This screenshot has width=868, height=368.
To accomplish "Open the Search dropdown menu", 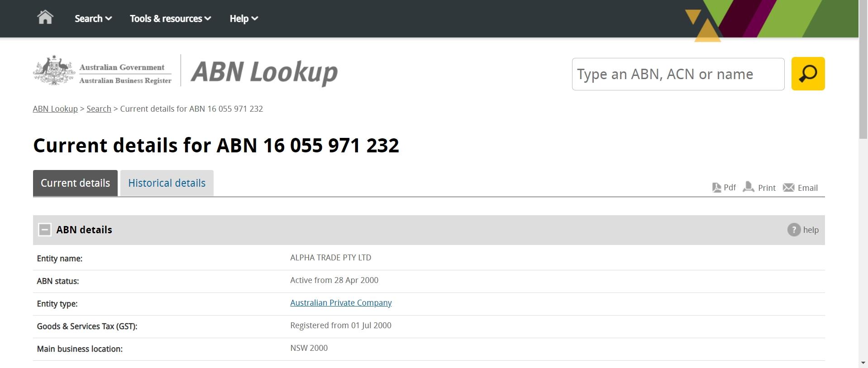I will pos(93,19).
